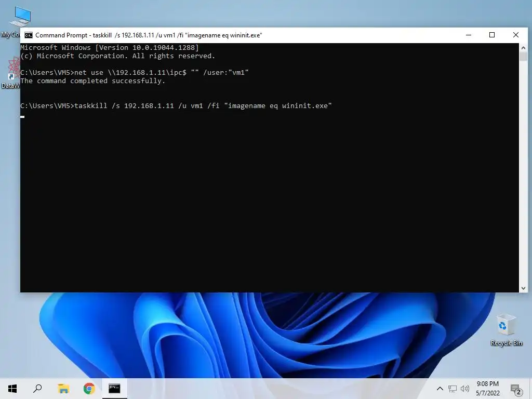Show hidden system tray icons
The height and width of the screenshot is (399, 532).
440,389
